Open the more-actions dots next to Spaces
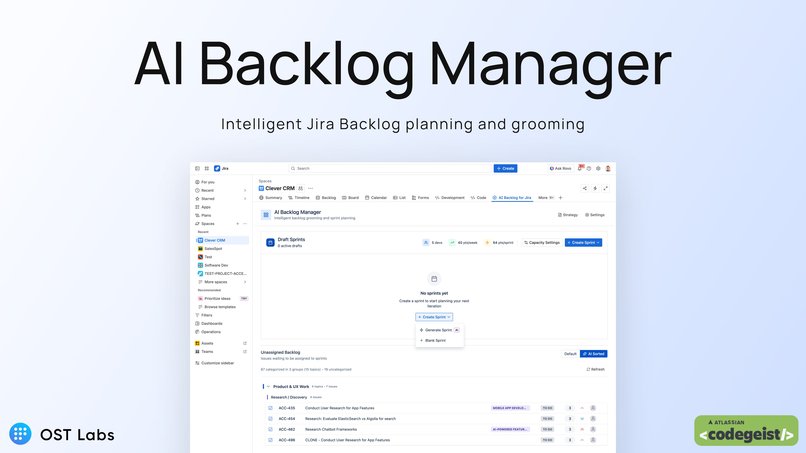Viewport: 806px width, 453px height. pyautogui.click(x=245, y=224)
